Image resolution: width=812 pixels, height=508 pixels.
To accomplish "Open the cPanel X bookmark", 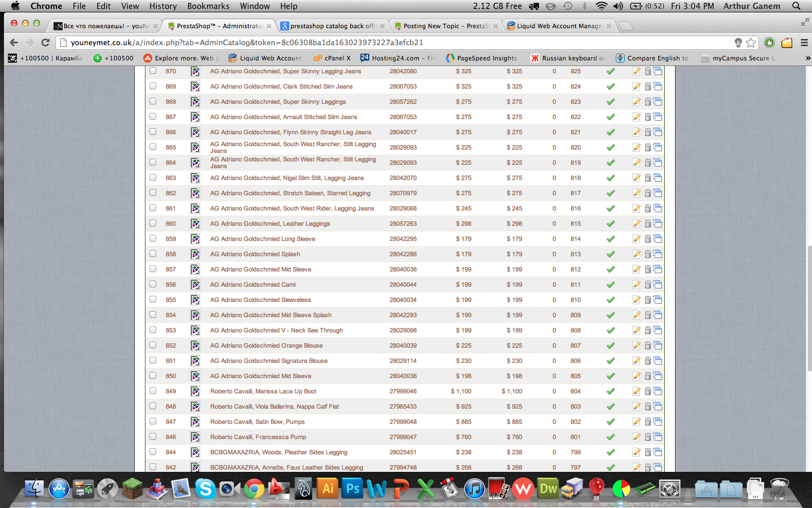I will [332, 58].
